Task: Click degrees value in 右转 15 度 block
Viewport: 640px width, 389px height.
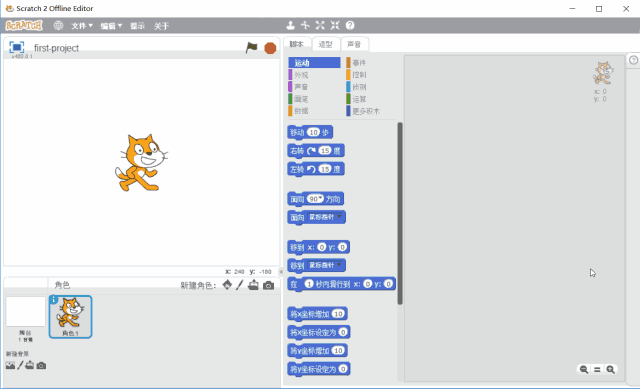Action: pos(325,150)
